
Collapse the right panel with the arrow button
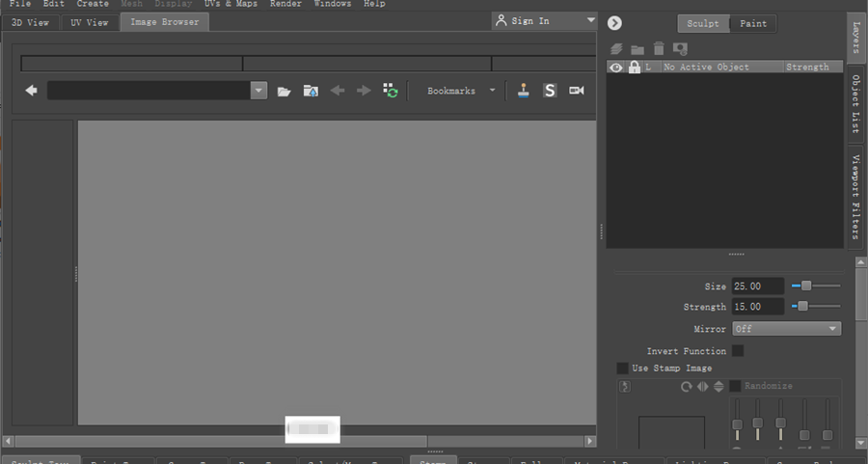point(614,23)
